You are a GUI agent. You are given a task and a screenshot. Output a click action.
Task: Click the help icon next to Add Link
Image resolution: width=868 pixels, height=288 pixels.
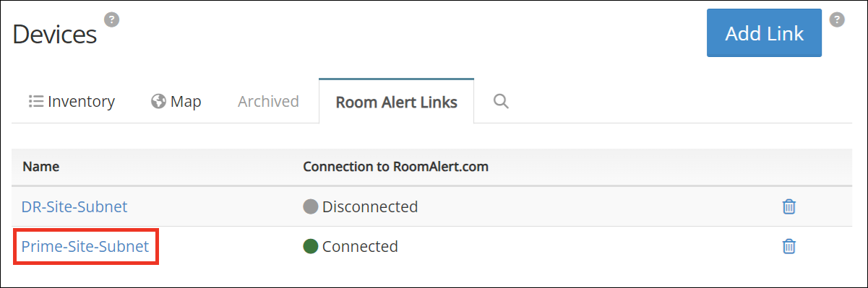click(837, 19)
